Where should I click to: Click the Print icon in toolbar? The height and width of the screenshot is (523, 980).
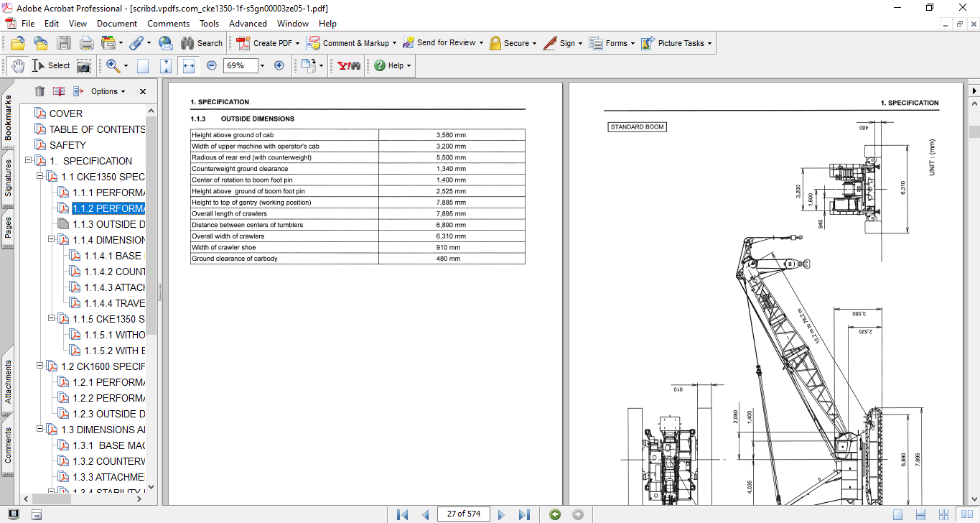(87, 43)
